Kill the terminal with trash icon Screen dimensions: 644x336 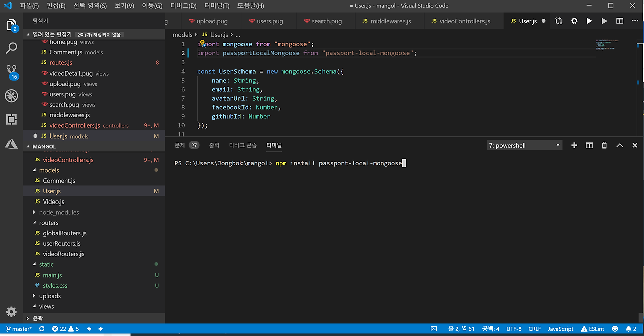click(x=604, y=145)
